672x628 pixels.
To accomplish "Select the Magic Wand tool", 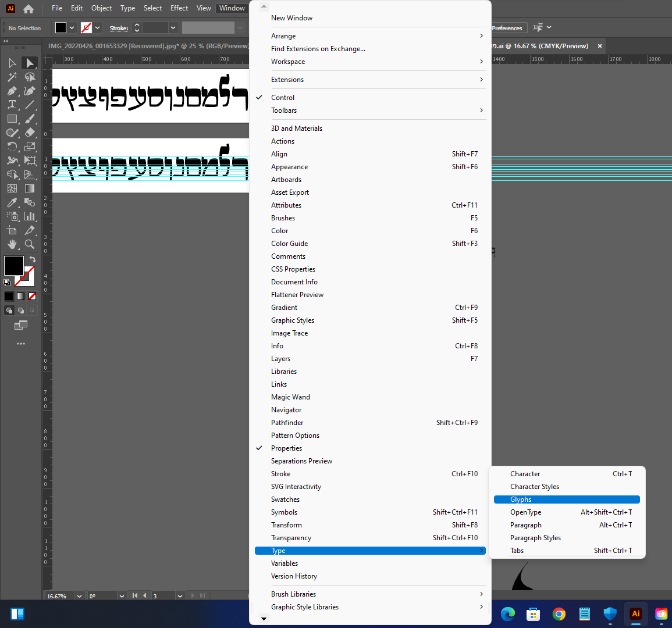I will click(12, 77).
